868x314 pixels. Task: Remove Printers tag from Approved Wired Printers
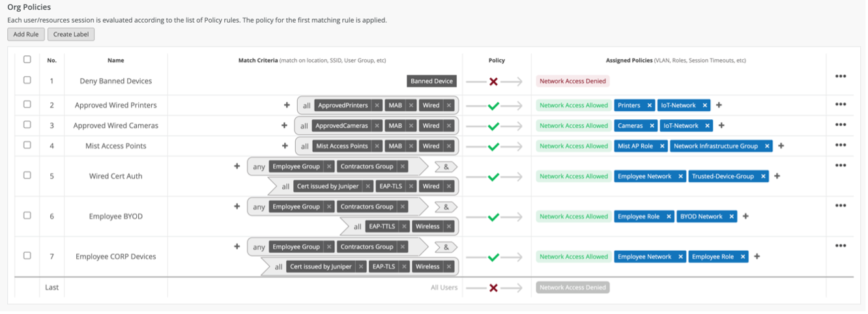point(650,106)
